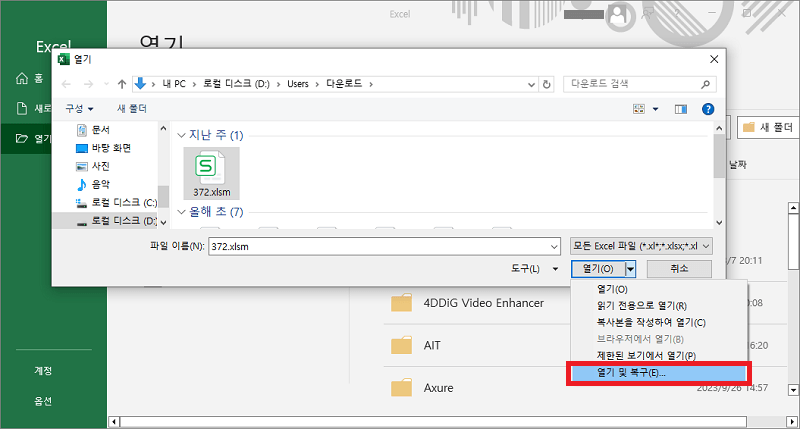Image resolution: width=800 pixels, height=429 pixels.
Task: Click the Excel list scroll up arrow
Action: (793, 207)
